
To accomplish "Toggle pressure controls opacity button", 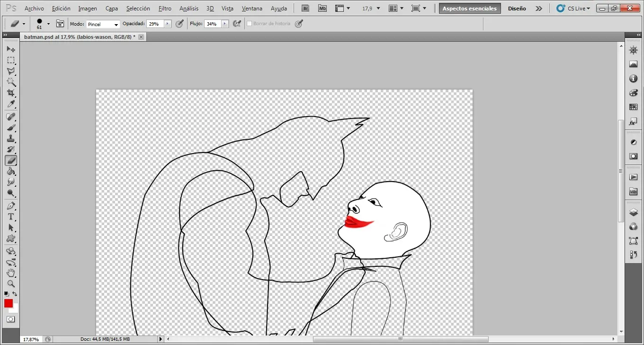I will point(179,23).
